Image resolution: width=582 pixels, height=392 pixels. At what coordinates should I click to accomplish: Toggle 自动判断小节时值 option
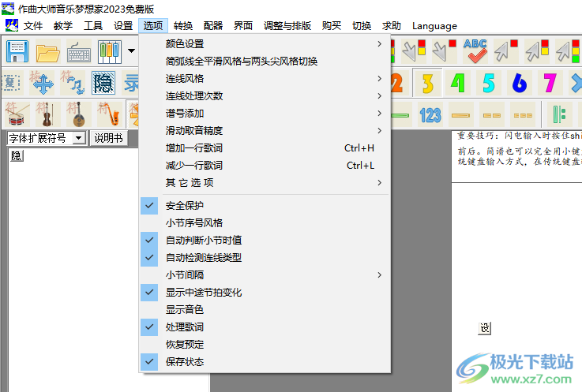click(x=265, y=241)
